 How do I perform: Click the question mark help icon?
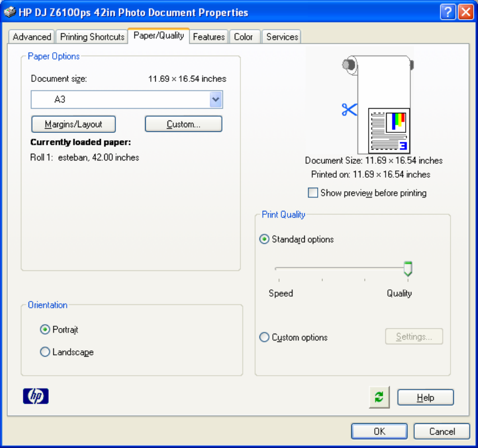[x=448, y=12]
